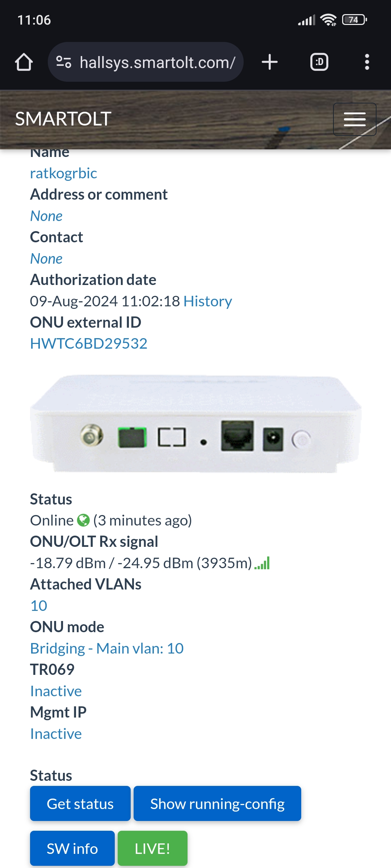
Task: Open a new tab with plus icon
Action: point(270,62)
